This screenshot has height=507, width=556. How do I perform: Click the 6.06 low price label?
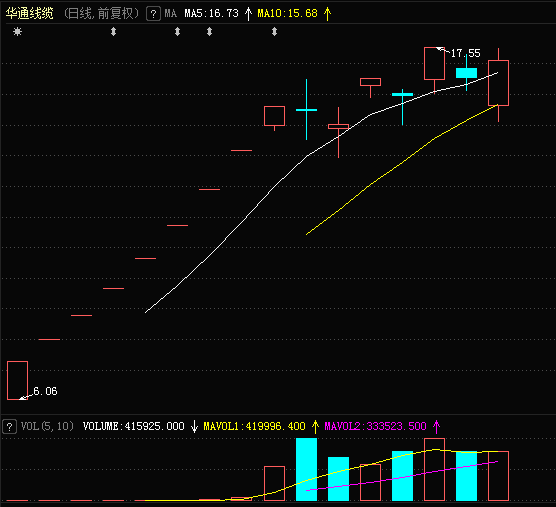(x=45, y=391)
